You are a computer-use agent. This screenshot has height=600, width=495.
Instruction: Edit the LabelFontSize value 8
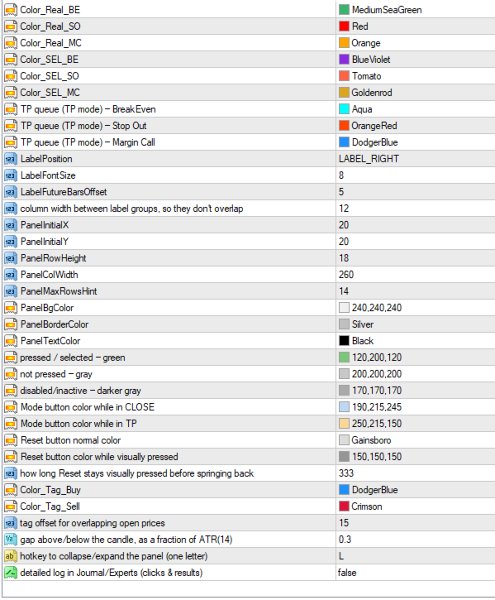click(341, 175)
